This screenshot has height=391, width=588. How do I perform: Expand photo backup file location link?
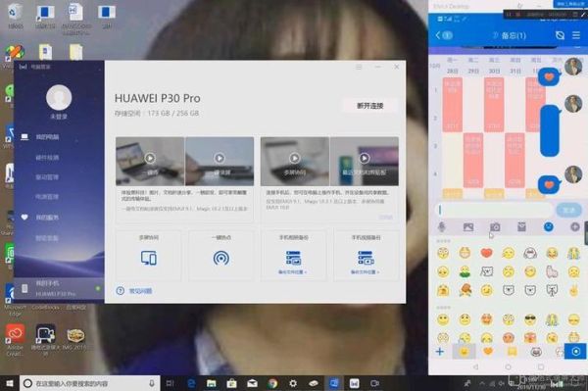tap(292, 272)
